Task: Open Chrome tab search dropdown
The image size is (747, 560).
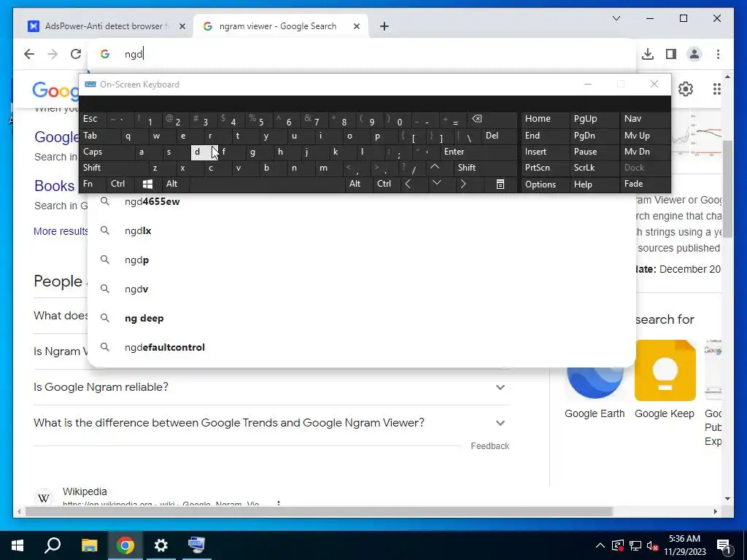Action: (x=616, y=18)
